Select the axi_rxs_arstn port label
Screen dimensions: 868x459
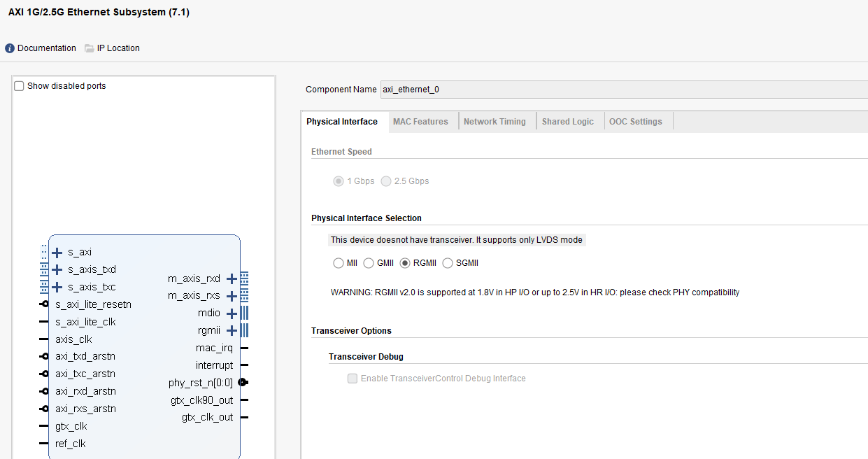86,409
